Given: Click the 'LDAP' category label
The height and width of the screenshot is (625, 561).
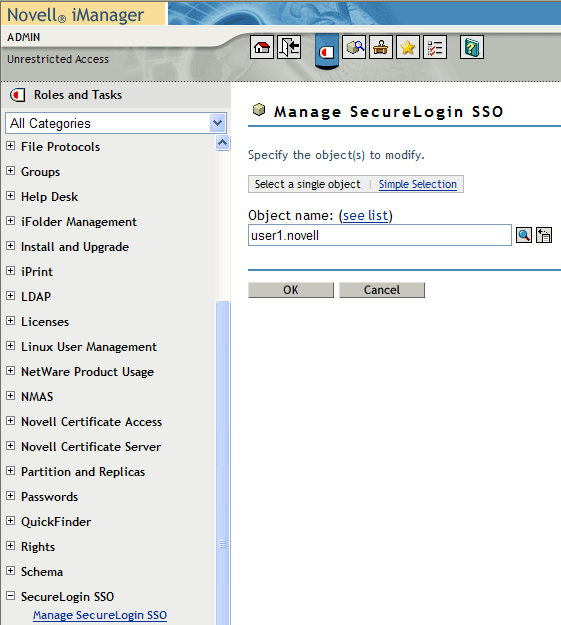Looking at the screenshot, I should [x=36, y=297].
